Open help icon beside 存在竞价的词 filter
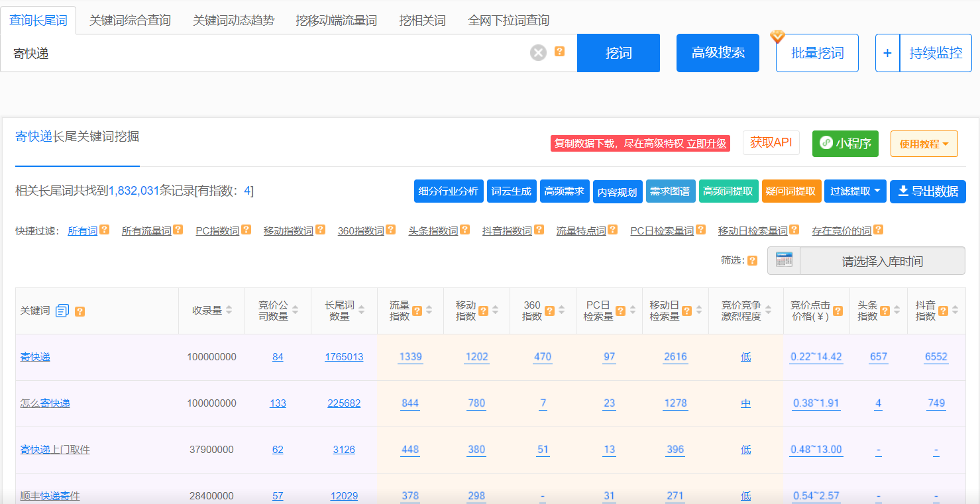 (878, 230)
